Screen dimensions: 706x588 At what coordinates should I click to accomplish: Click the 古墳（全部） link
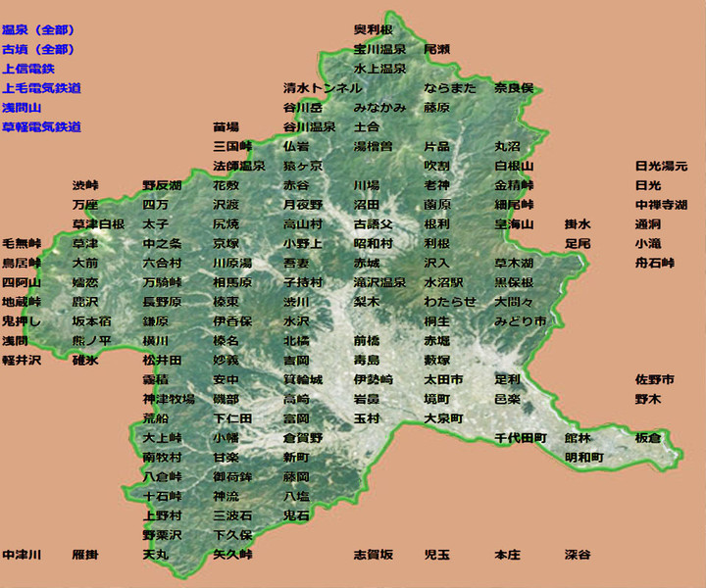[38, 50]
